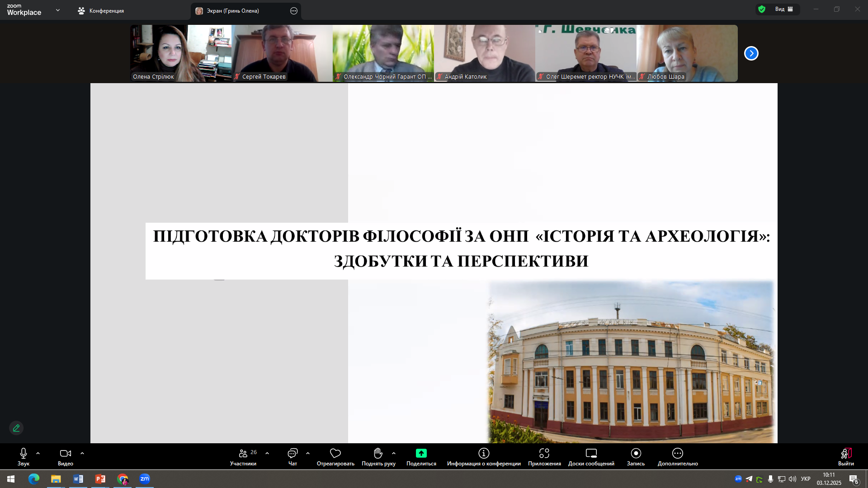The height and width of the screenshot is (488, 868).
Task: Open options for the shared screen tab
Action: (x=294, y=11)
